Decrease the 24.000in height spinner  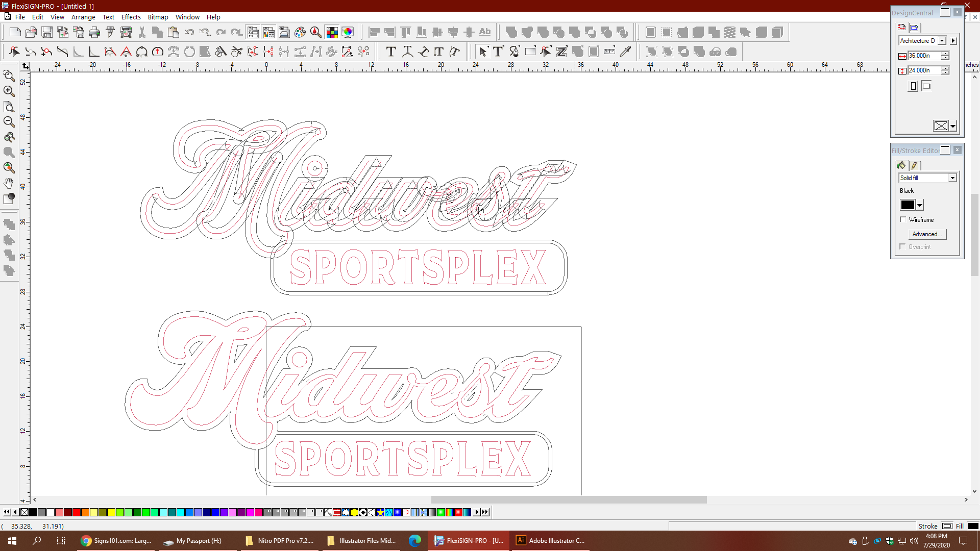click(x=945, y=72)
